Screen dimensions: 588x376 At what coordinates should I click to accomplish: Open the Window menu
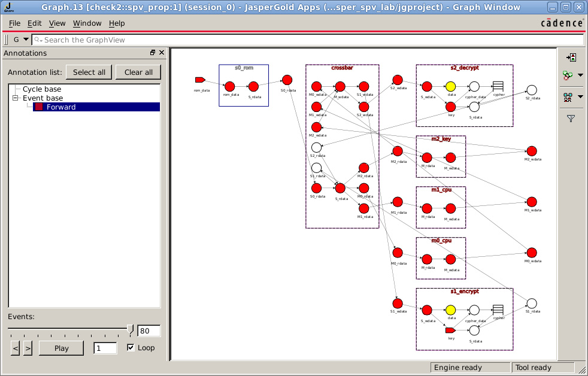(87, 23)
